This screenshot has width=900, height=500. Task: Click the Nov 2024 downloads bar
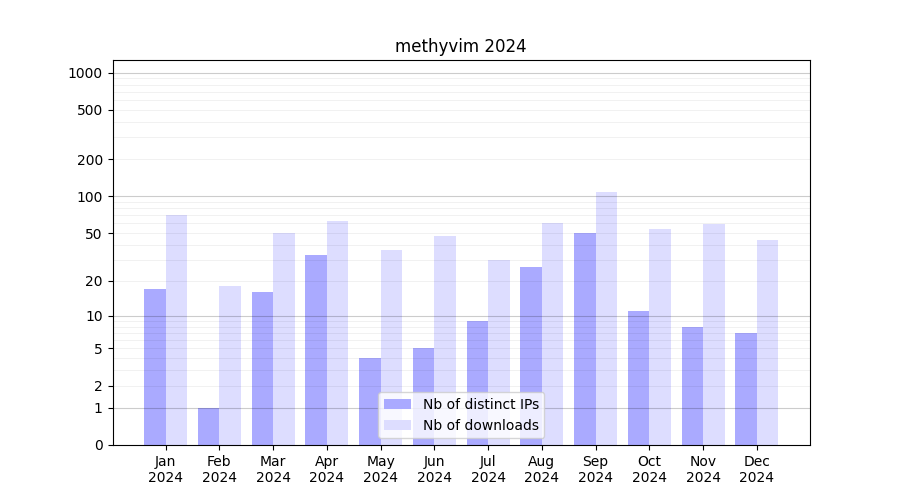(x=714, y=334)
